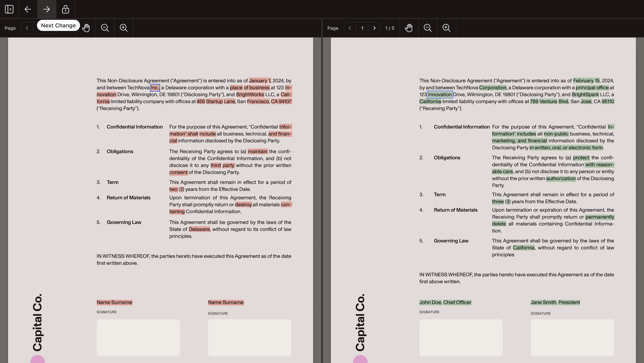This screenshot has width=644, height=363.
Task: Select the highlighted "Inc." change in the original
Action: (155, 87)
